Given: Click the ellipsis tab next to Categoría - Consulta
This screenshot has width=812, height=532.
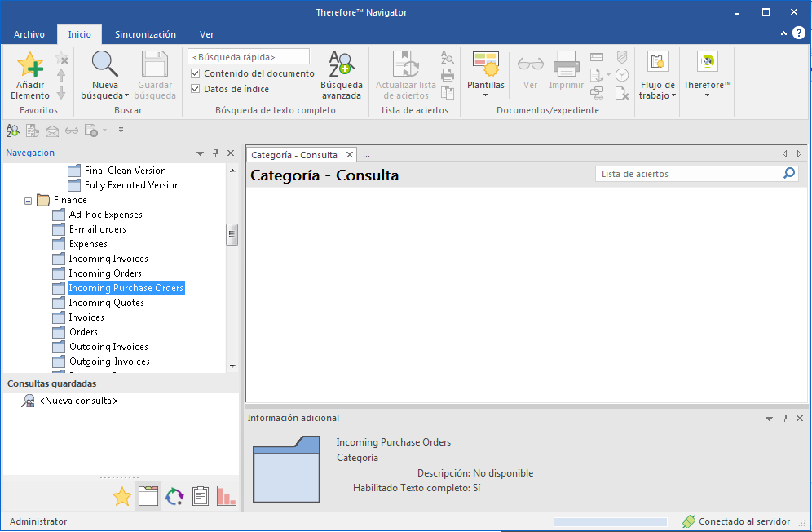Looking at the screenshot, I should coord(366,155).
